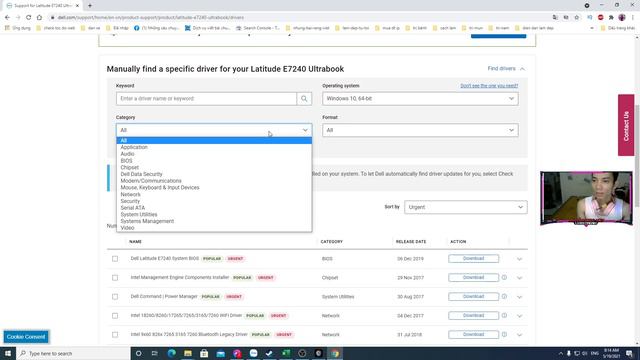This screenshot has height=360, width=640.
Task: Click info icon for WiFi Driver row
Action: point(504,316)
